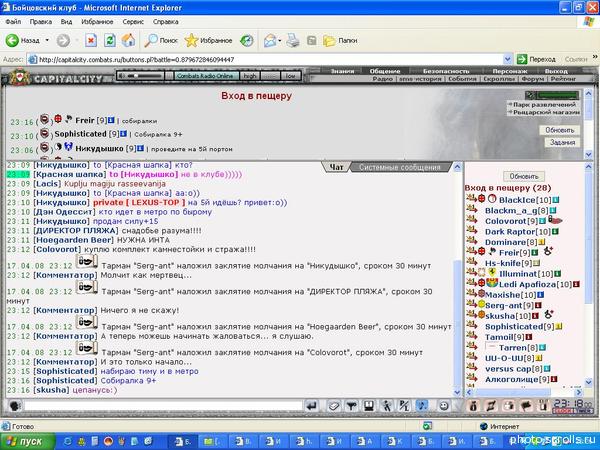Click the Рейтинг link in game header
The height and width of the screenshot is (450, 600).
(x=563, y=79)
